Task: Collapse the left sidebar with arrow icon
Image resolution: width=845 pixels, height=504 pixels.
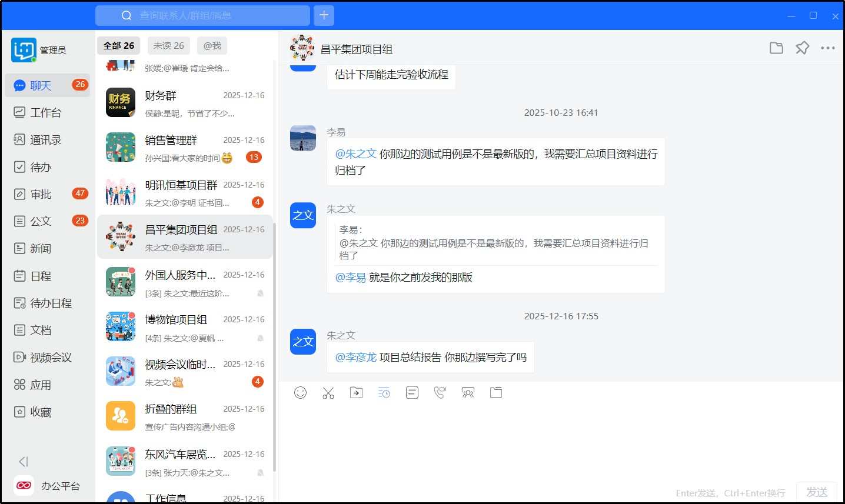Action: point(24,462)
